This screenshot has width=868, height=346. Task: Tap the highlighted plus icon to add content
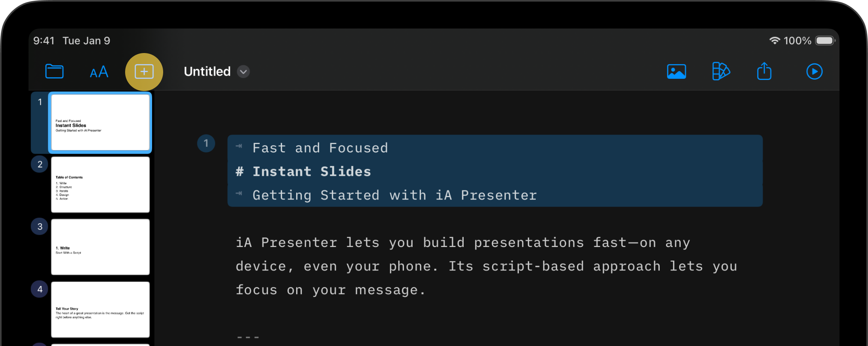point(144,72)
